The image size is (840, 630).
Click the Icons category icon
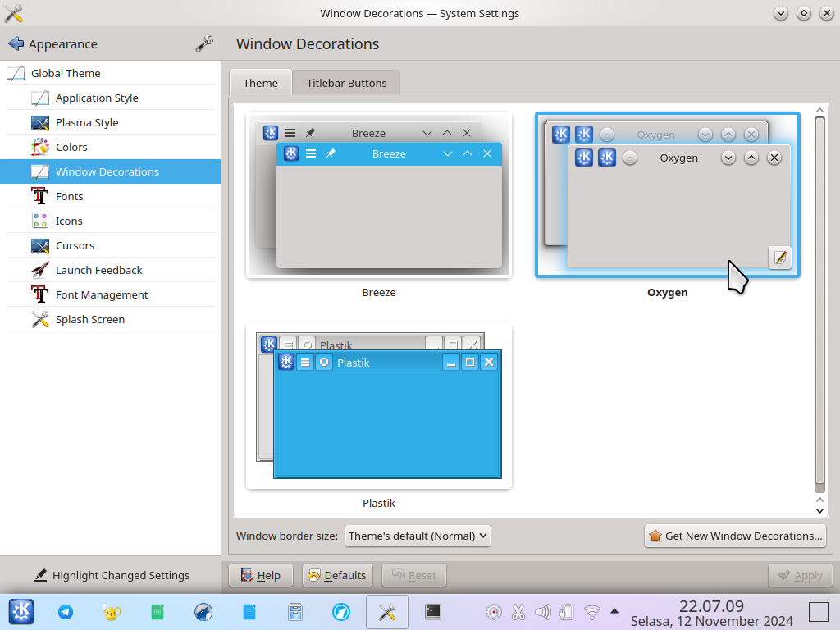(x=40, y=221)
